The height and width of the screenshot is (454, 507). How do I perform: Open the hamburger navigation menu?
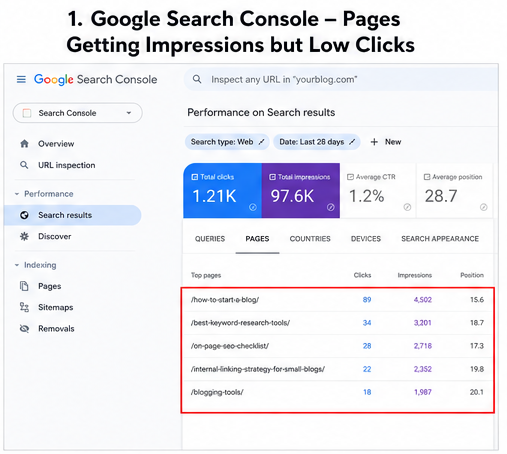tap(21, 79)
